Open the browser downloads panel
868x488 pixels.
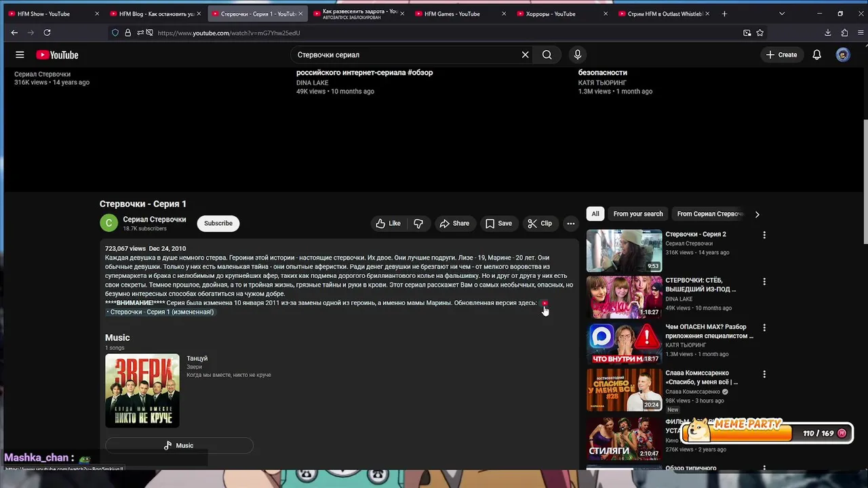pyautogui.click(x=828, y=33)
